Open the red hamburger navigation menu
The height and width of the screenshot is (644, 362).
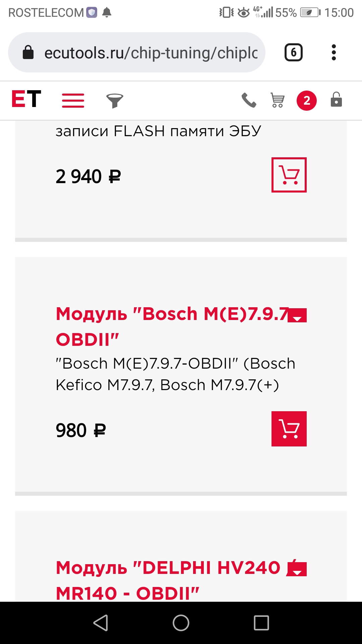pos(73,100)
